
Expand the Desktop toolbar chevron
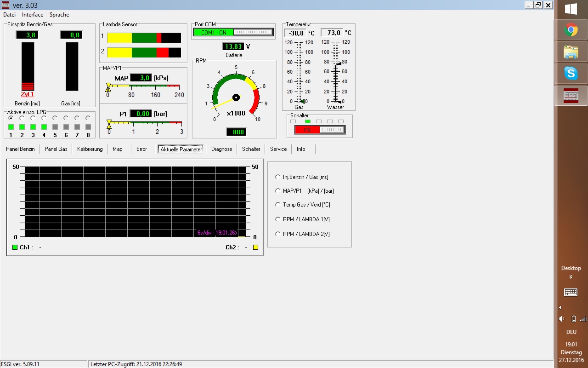pyautogui.click(x=571, y=277)
